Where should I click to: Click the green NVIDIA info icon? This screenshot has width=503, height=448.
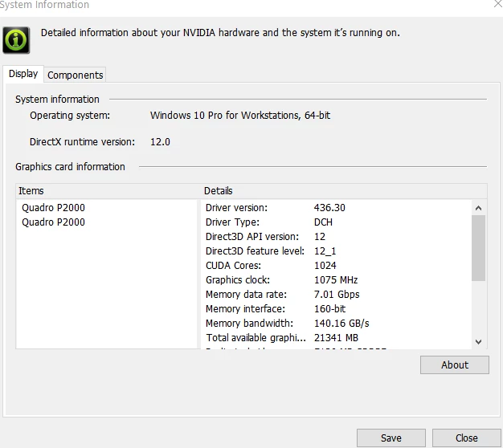click(16, 40)
